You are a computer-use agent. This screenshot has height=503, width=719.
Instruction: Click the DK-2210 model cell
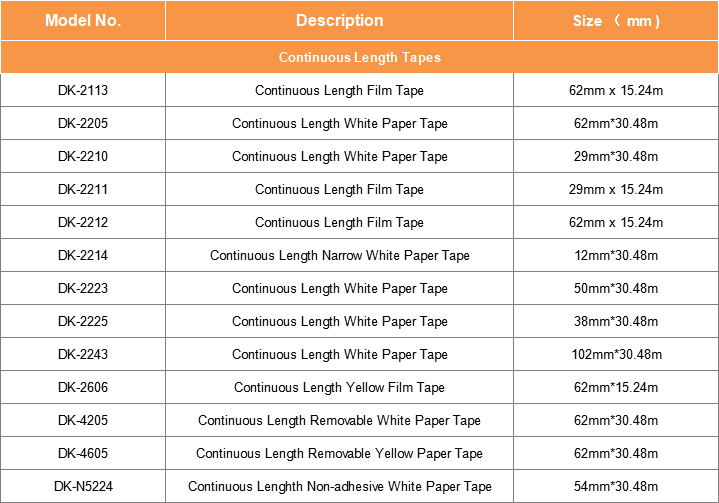[x=83, y=157]
